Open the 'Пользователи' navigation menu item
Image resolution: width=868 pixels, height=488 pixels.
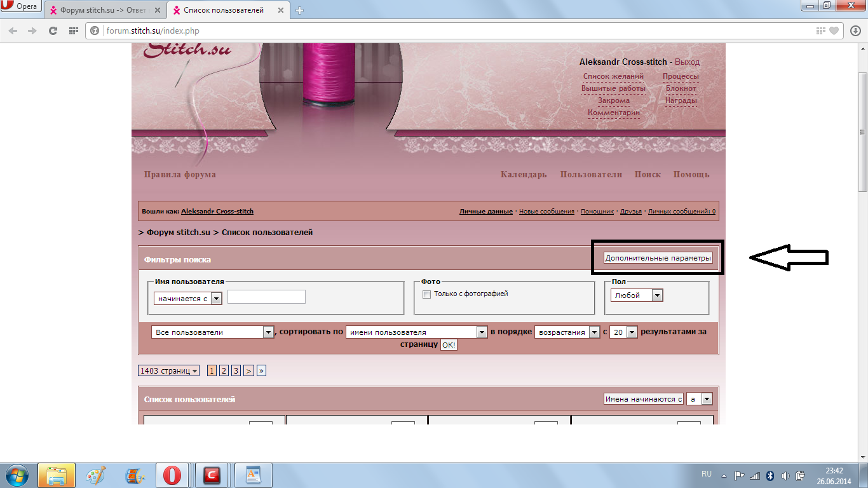(x=591, y=175)
